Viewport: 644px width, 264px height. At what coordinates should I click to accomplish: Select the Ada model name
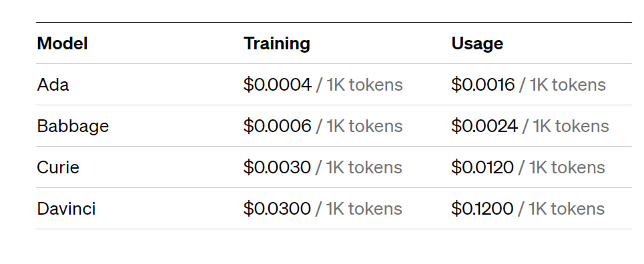(53, 85)
